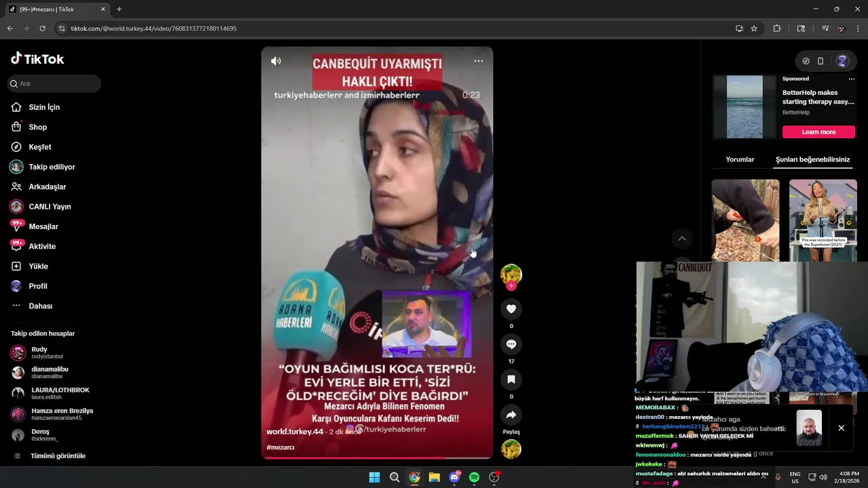Open Discord from taskbar

(454, 477)
